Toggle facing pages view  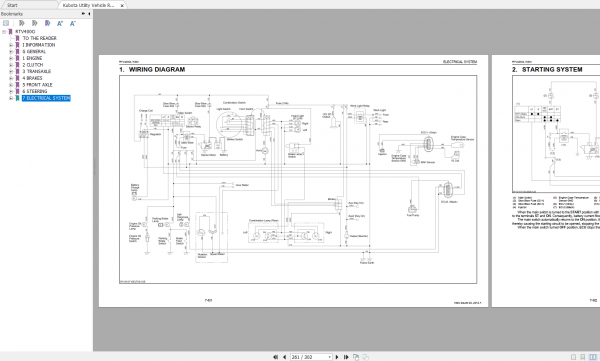click(x=593, y=357)
